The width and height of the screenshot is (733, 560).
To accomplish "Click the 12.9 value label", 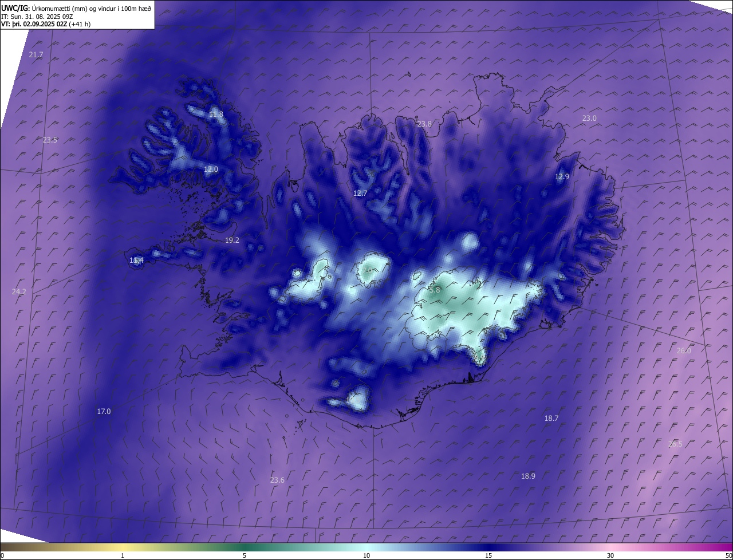I will tap(562, 177).
